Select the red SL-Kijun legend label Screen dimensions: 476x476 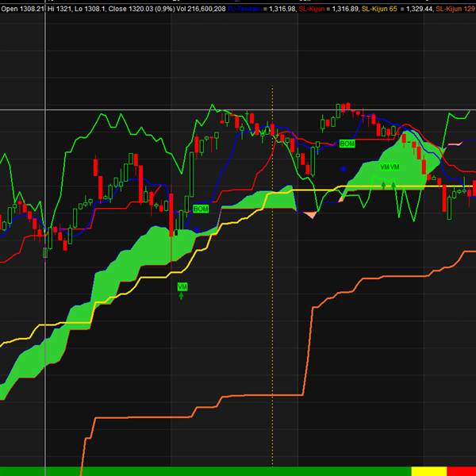[x=312, y=9]
